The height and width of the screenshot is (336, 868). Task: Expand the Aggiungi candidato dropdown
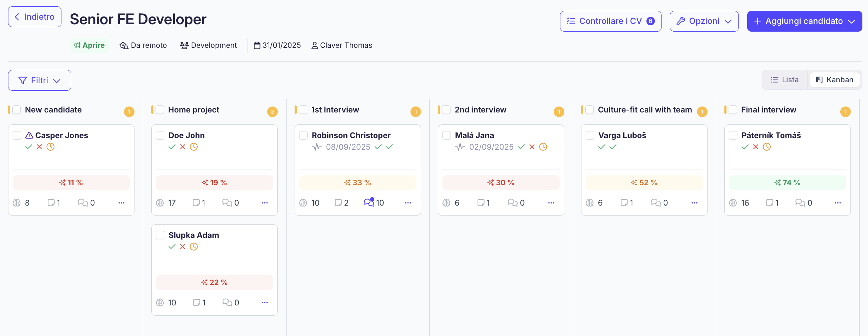pos(804,21)
